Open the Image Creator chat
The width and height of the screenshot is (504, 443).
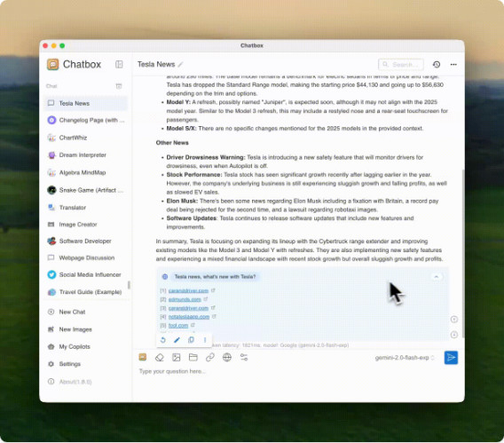(x=85, y=225)
